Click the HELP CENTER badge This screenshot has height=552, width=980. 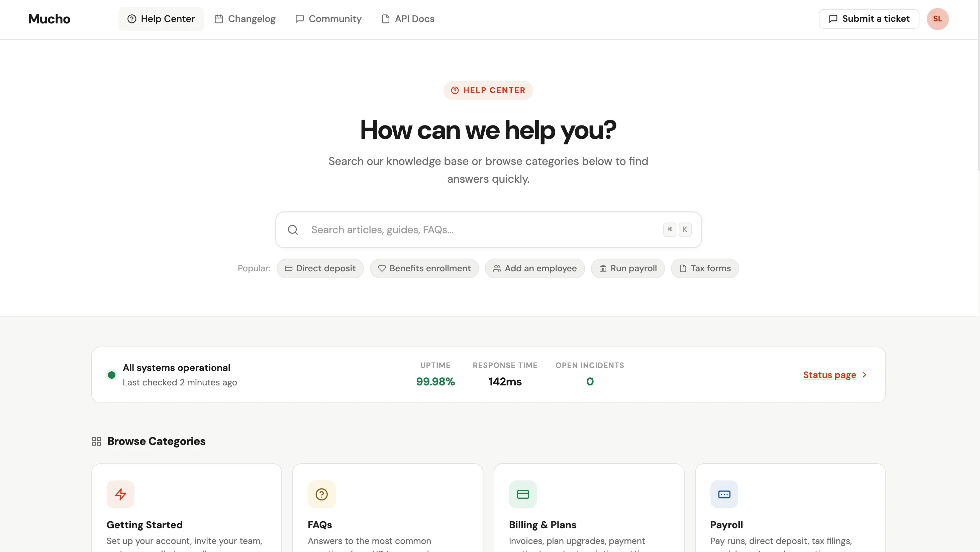click(x=488, y=90)
